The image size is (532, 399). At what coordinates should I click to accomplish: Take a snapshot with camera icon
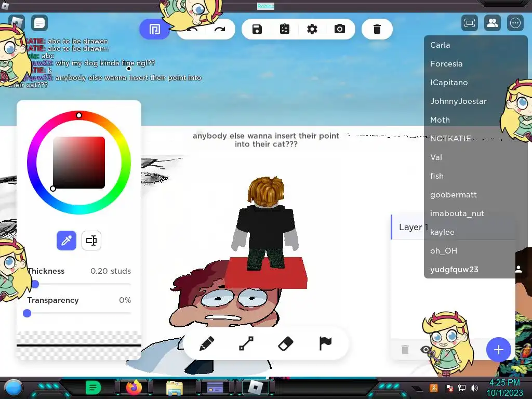(x=340, y=29)
